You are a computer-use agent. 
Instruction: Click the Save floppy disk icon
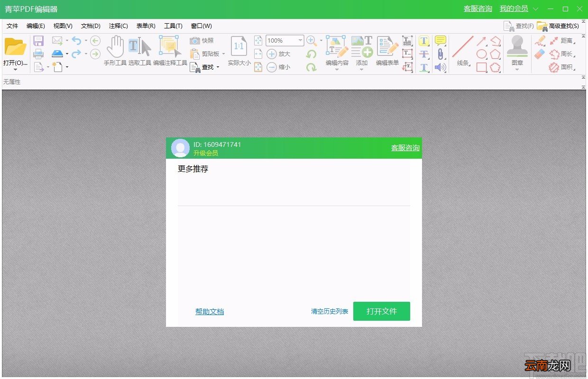click(x=38, y=41)
